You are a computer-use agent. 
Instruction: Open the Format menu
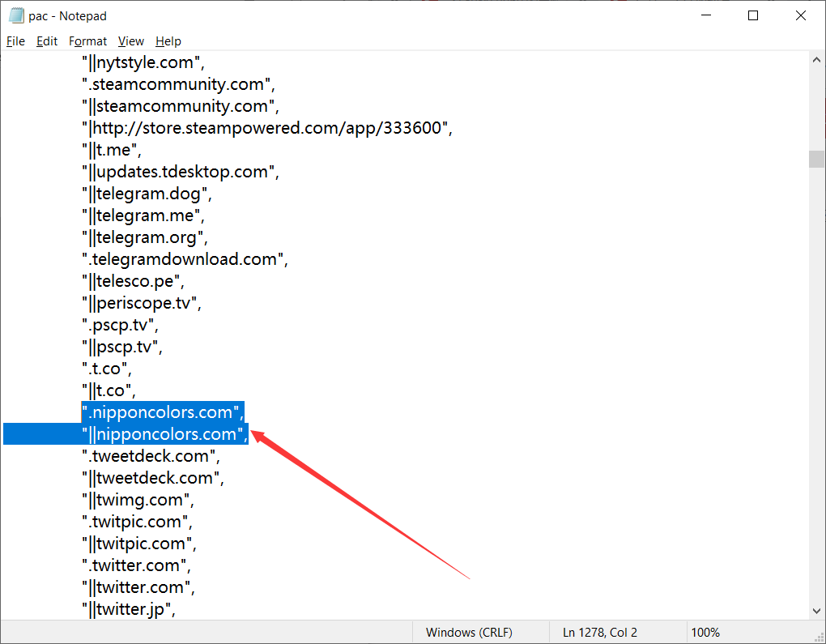(87, 41)
